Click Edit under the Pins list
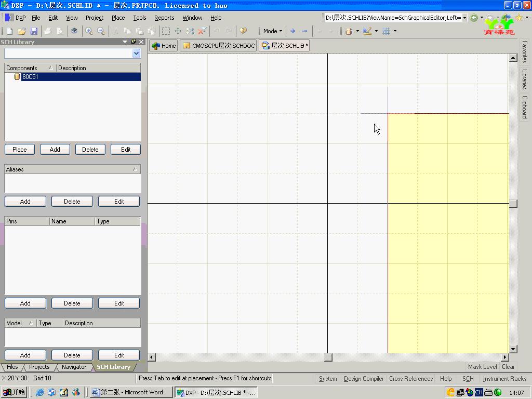The width and height of the screenshot is (532, 399). pyautogui.click(x=119, y=303)
